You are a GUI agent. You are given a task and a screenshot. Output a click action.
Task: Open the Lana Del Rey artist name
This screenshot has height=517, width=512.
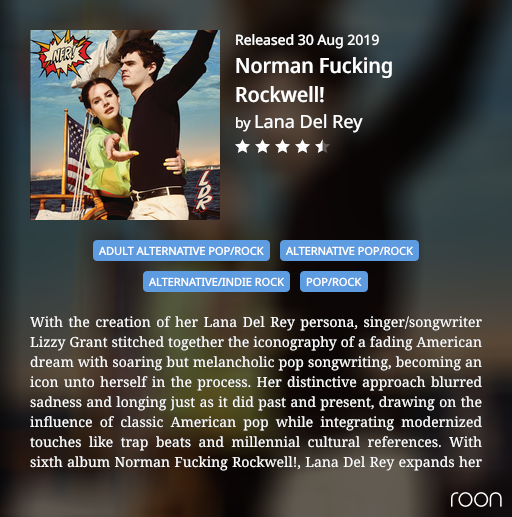[x=308, y=122]
